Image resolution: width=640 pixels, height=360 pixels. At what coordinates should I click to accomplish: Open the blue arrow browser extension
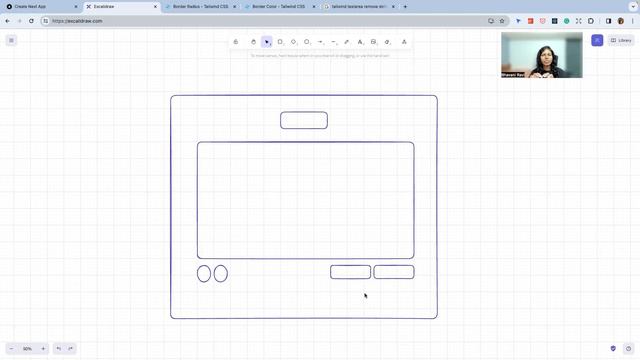(518, 21)
